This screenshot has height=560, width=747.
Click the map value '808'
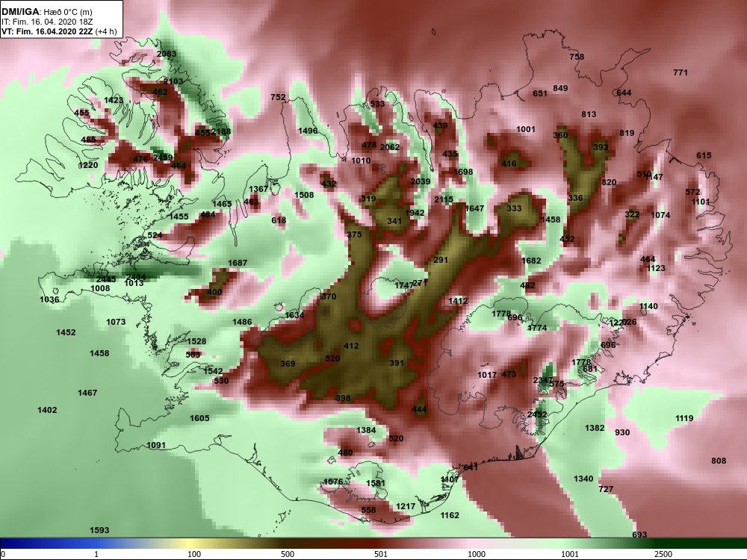pos(719,461)
